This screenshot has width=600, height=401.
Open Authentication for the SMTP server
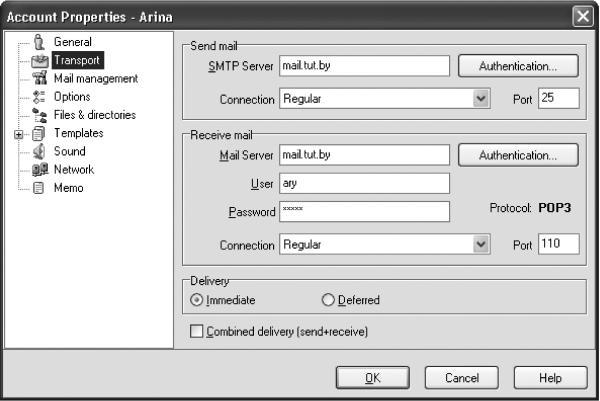pos(518,66)
